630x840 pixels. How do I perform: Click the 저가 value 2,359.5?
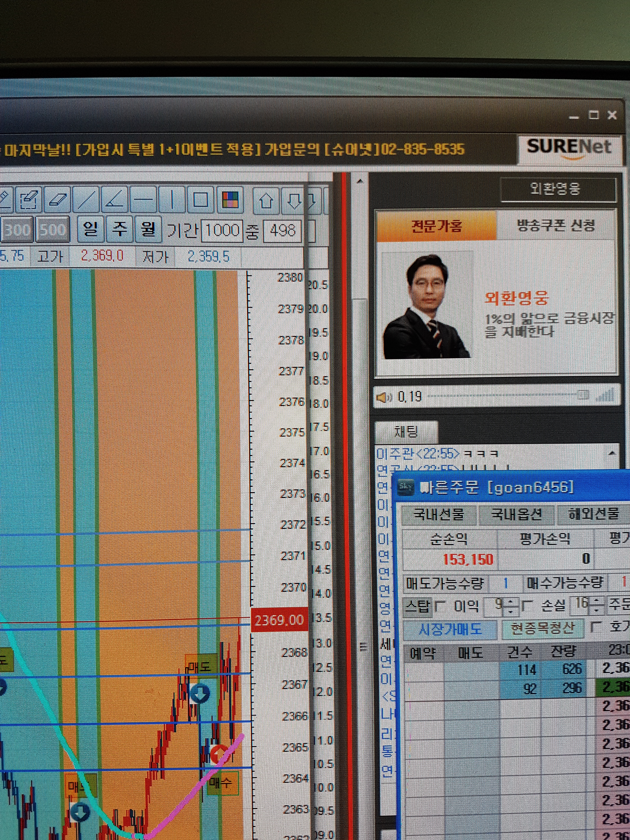209,257
